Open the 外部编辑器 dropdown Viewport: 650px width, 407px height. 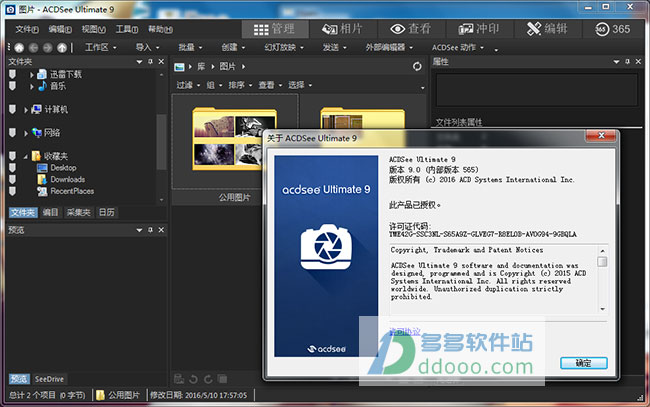[x=389, y=48]
